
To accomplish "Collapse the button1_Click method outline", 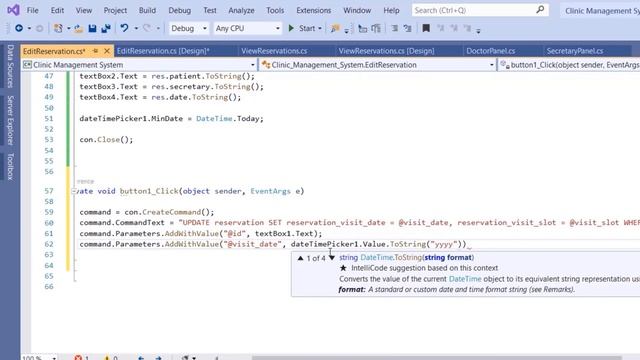I will click(74, 191).
